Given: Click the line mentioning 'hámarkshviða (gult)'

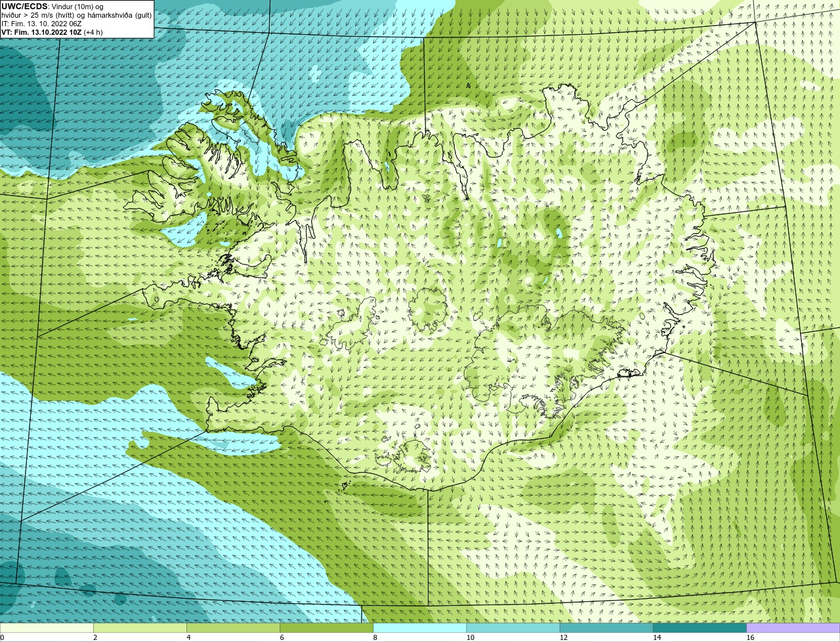Looking at the screenshot, I should click(77, 15).
